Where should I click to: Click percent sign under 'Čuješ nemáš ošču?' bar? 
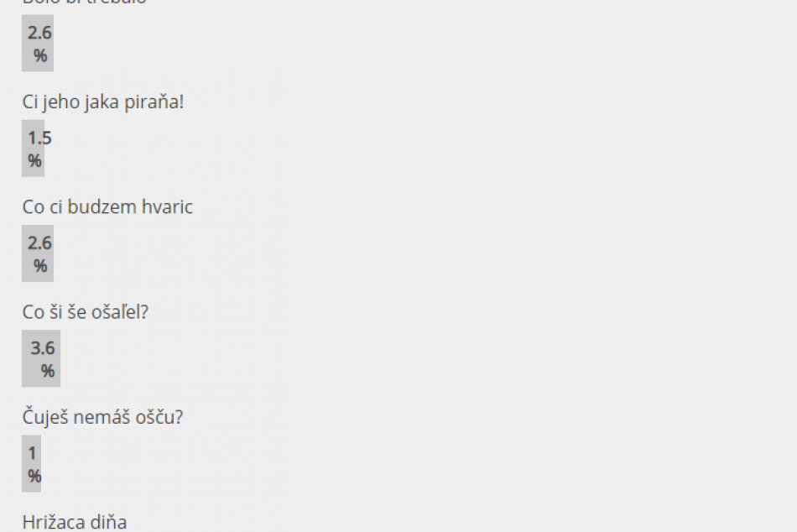(x=34, y=476)
